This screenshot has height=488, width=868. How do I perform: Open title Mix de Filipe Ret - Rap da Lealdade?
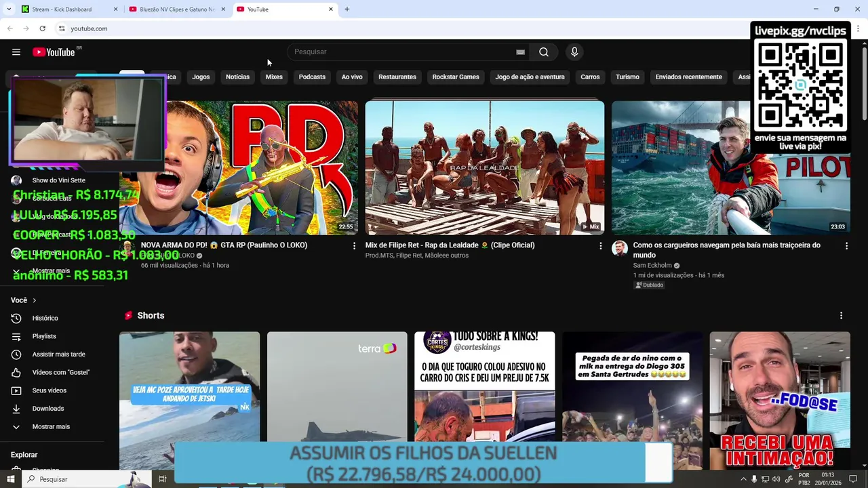450,245
